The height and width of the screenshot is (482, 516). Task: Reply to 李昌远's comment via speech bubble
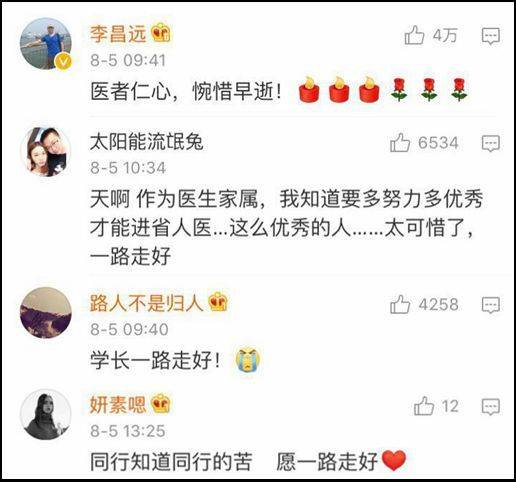tap(491, 36)
